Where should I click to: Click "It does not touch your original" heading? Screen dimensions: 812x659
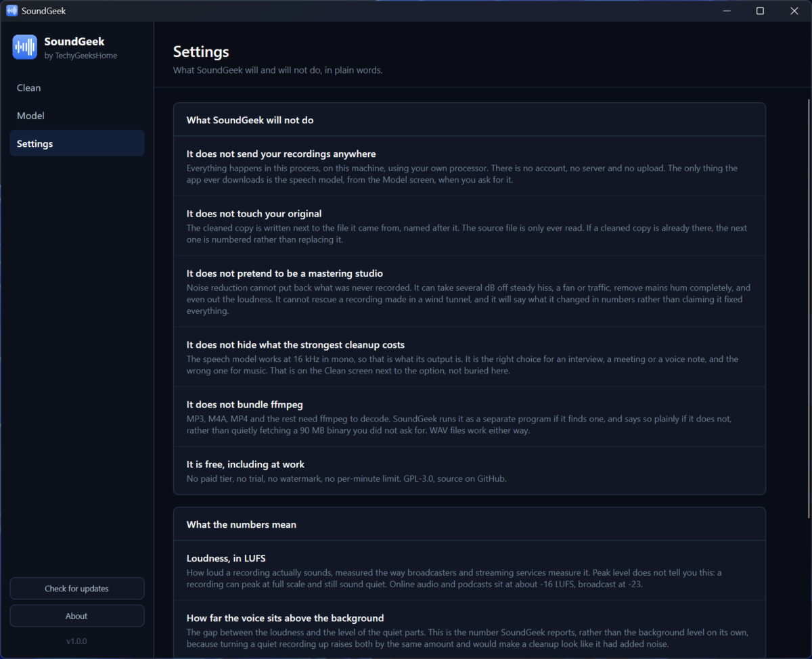coord(254,214)
